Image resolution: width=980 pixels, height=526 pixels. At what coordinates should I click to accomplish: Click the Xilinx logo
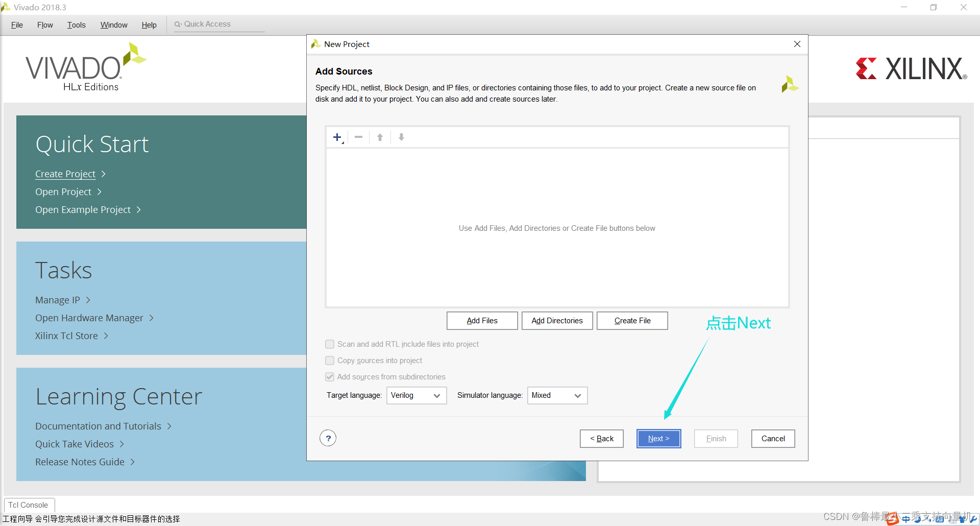911,68
